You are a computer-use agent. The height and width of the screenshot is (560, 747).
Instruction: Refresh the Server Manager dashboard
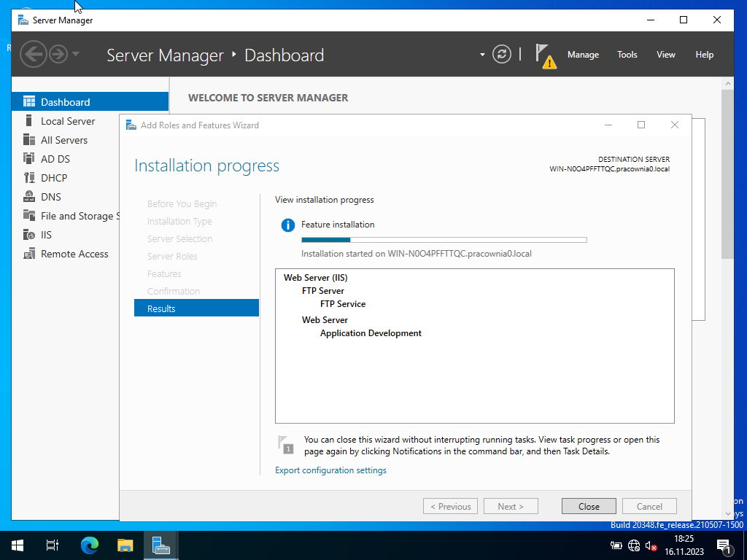coord(502,54)
